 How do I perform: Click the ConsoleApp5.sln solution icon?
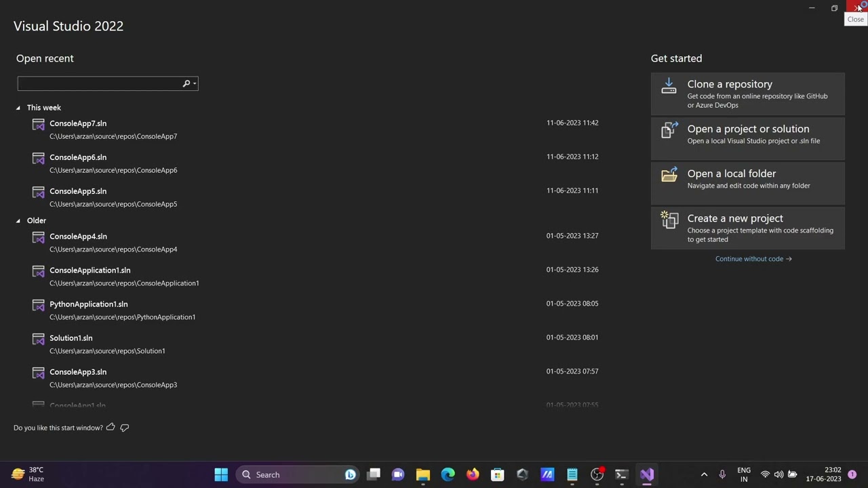pos(38,192)
